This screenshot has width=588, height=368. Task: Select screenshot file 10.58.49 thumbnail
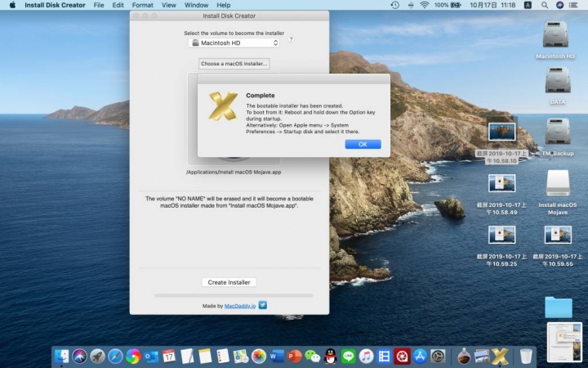501,183
